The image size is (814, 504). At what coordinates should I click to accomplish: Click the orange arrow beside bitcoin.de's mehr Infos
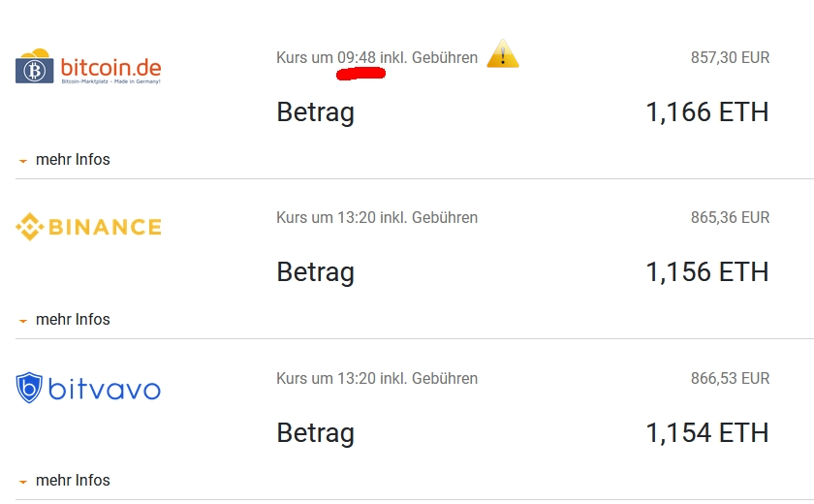pyautogui.click(x=23, y=161)
